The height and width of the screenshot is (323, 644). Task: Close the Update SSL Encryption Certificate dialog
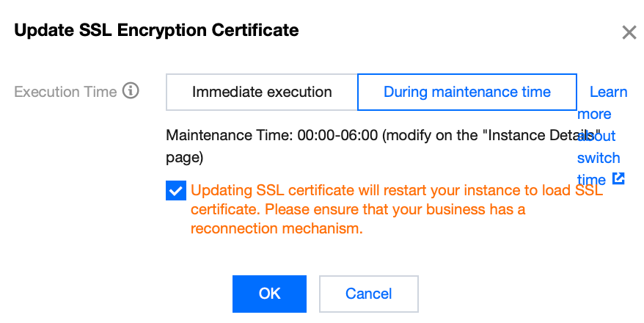[629, 32]
